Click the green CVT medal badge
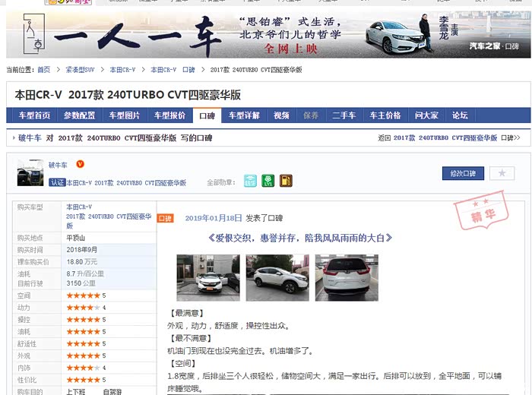This screenshot has height=395, width=532. pos(268,181)
